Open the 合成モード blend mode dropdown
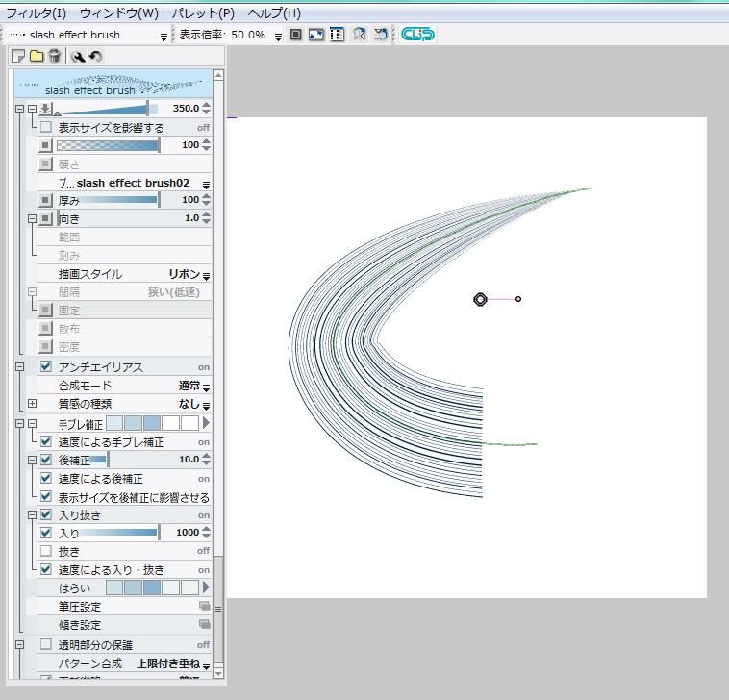This screenshot has height=700, width=729. 189,386
